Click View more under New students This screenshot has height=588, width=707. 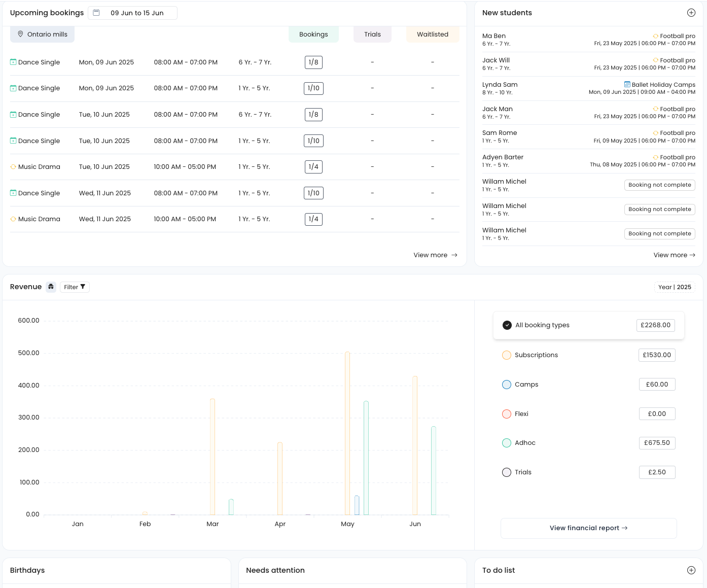[674, 255]
